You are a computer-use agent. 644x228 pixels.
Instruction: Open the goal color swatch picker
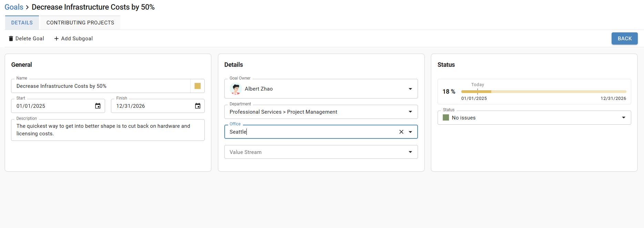tap(197, 86)
